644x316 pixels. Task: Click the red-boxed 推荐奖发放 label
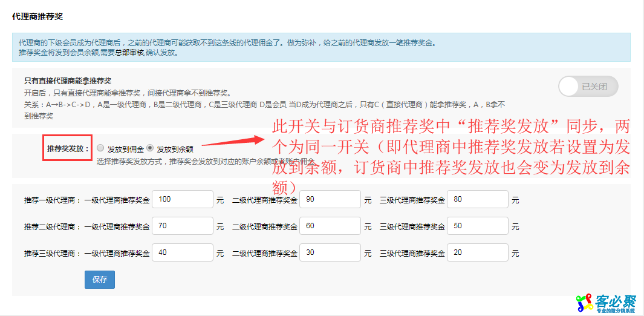68,148
